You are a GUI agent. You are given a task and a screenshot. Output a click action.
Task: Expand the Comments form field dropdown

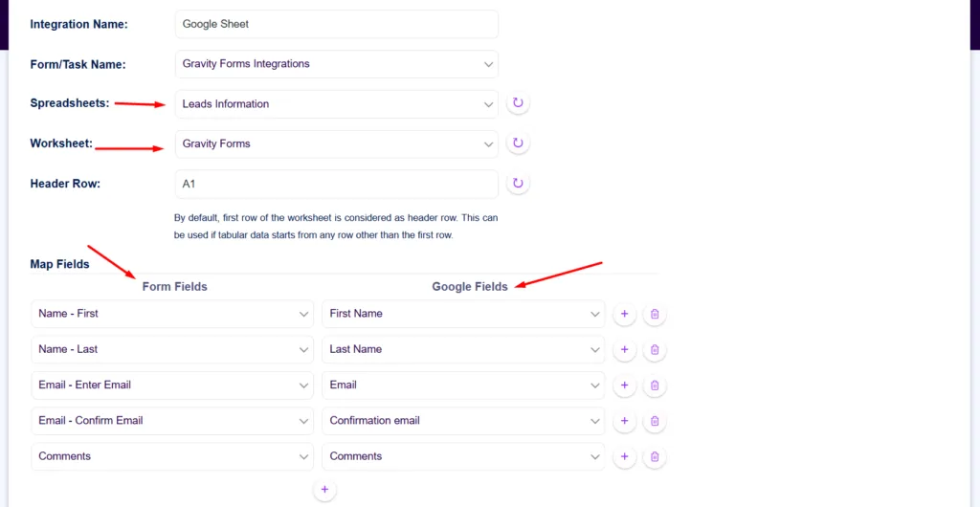(x=172, y=457)
